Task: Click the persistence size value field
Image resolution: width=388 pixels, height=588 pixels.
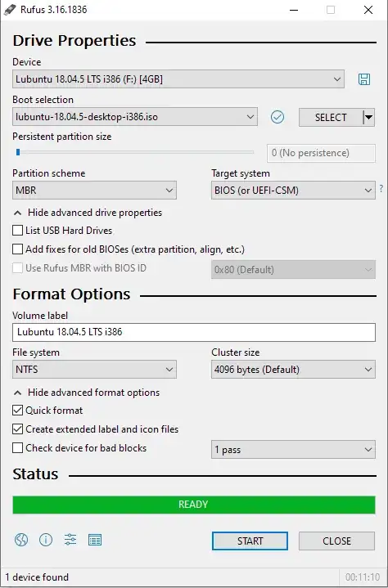Action: tap(321, 153)
